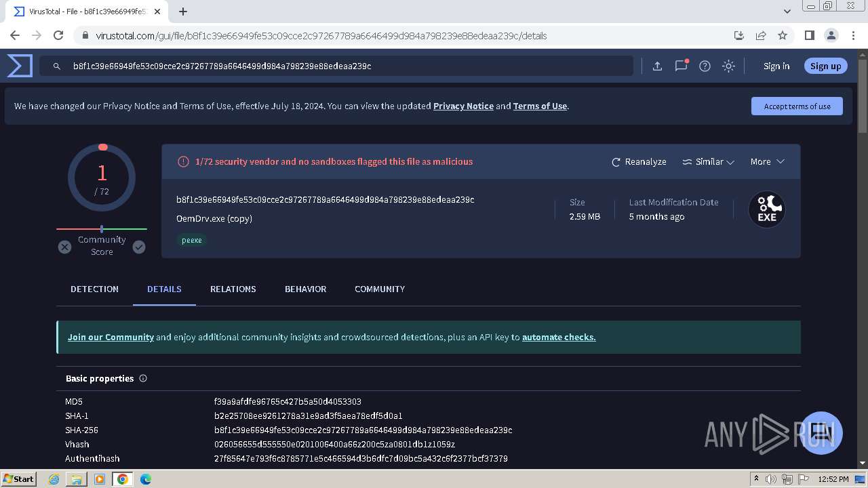This screenshot has height=488, width=868.
Task: Click the Vhash value
Action: (x=334, y=444)
